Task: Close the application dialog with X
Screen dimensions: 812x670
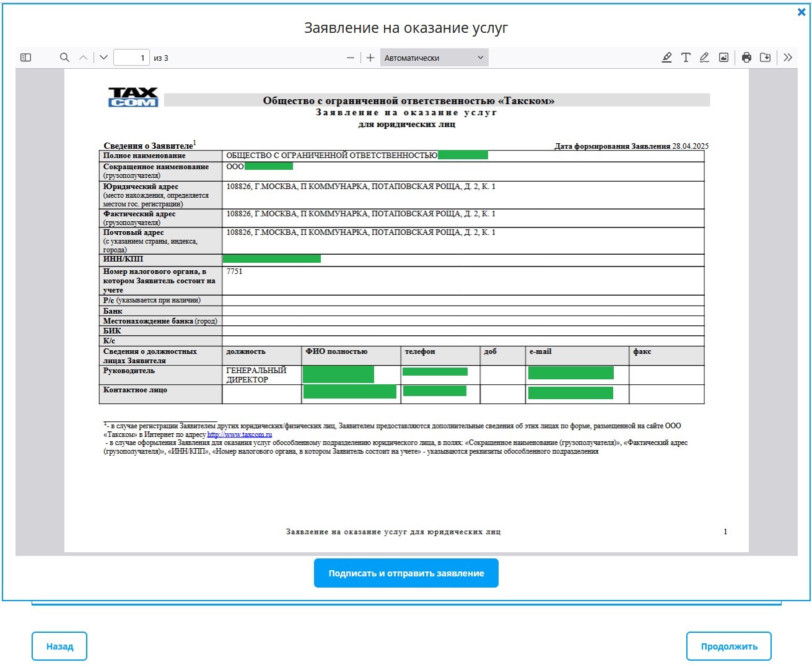Action: pos(801,12)
